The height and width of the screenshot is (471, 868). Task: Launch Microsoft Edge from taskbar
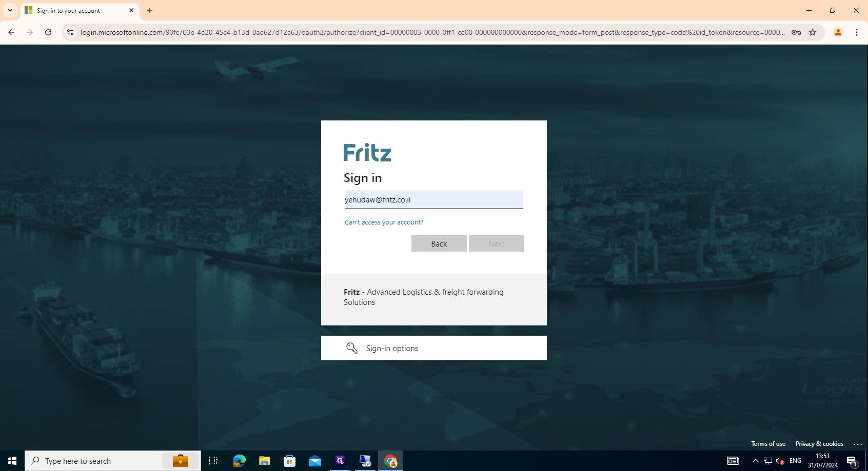pyautogui.click(x=240, y=461)
